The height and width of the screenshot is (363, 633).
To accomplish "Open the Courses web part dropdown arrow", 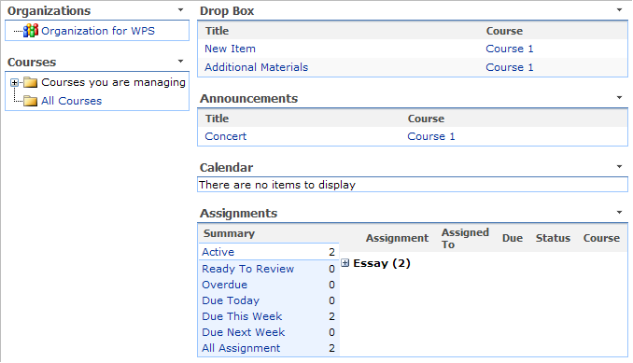I will coord(180,61).
